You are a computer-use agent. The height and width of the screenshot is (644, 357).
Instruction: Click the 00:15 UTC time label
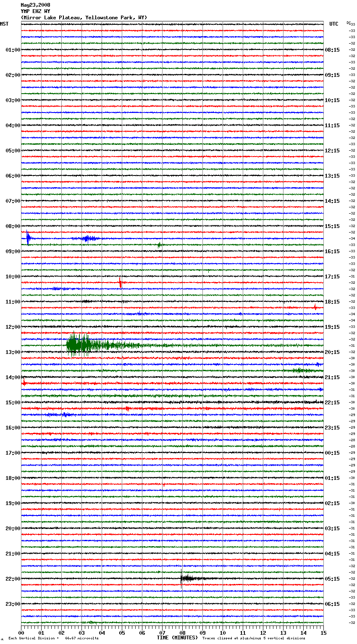[332, 453]
